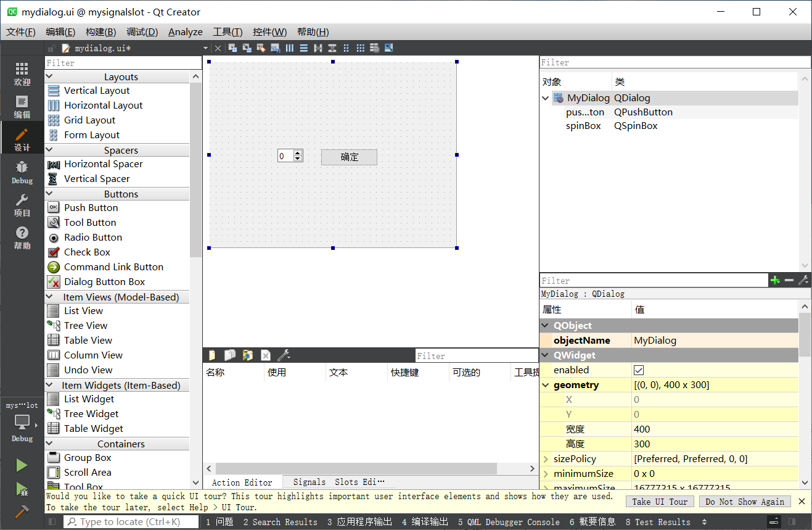
Task: Open the 文件(F) menu
Action: [21, 32]
